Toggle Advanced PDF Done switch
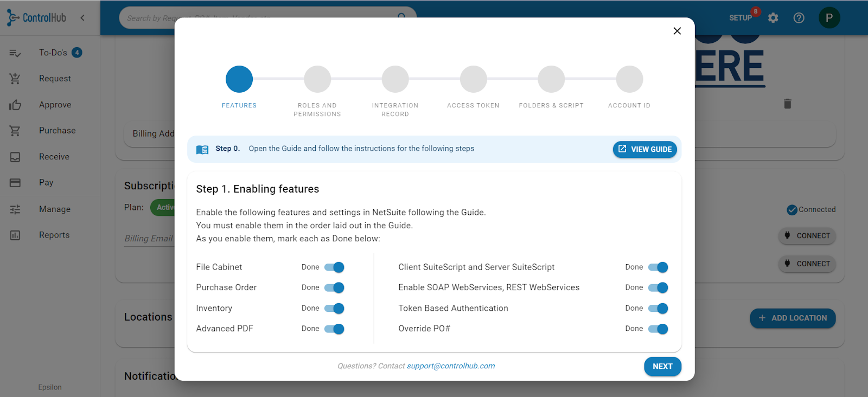The height and width of the screenshot is (397, 868). point(334,329)
